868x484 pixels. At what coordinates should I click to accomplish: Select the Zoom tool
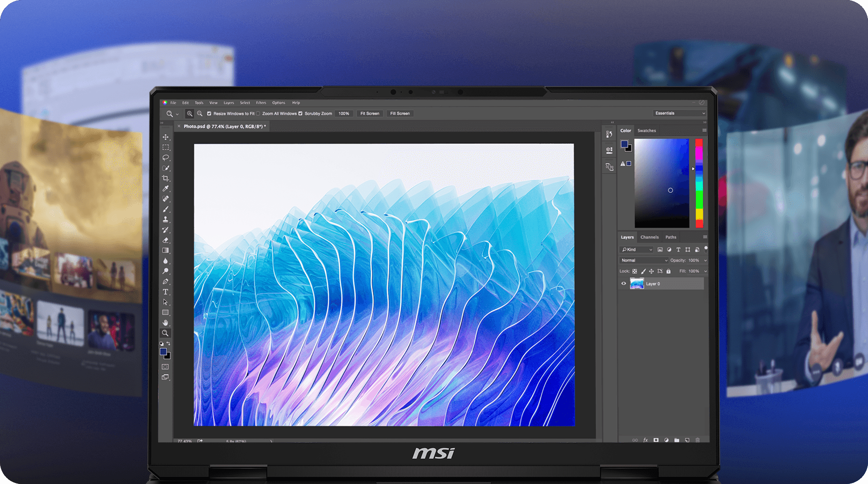pyautogui.click(x=165, y=333)
